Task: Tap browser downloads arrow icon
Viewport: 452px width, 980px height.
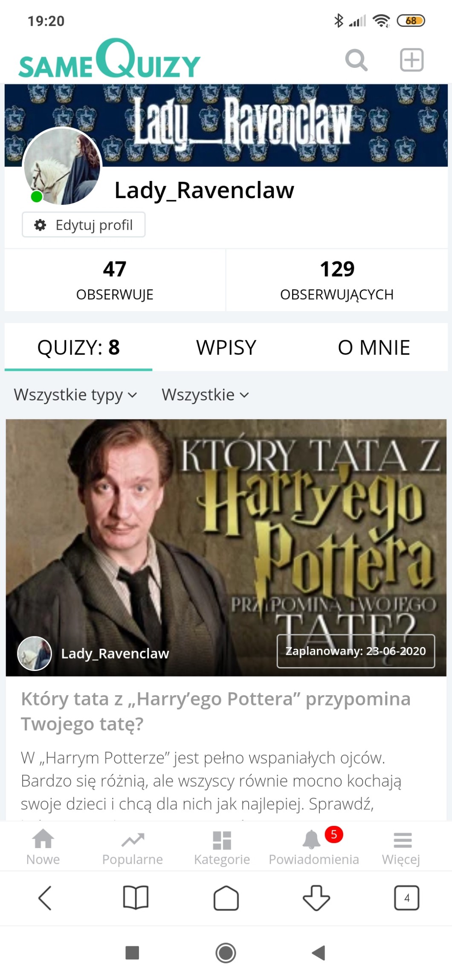Action: [x=316, y=898]
